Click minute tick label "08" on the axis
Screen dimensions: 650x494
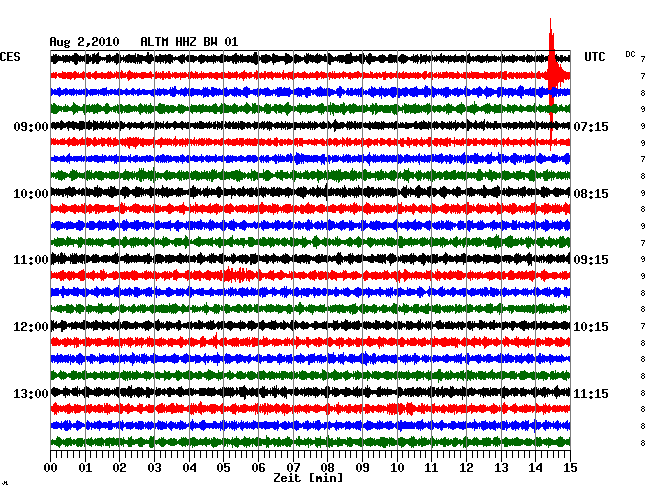point(327,467)
